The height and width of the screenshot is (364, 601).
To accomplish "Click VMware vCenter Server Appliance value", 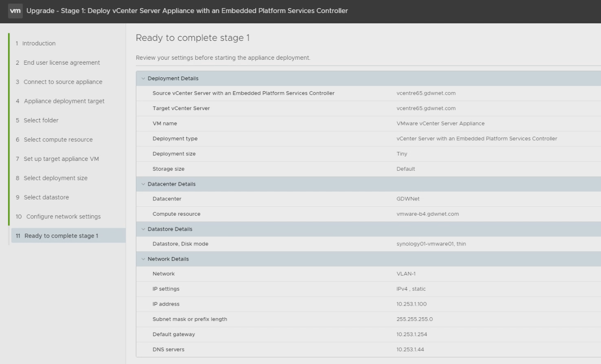I will (x=440, y=124).
